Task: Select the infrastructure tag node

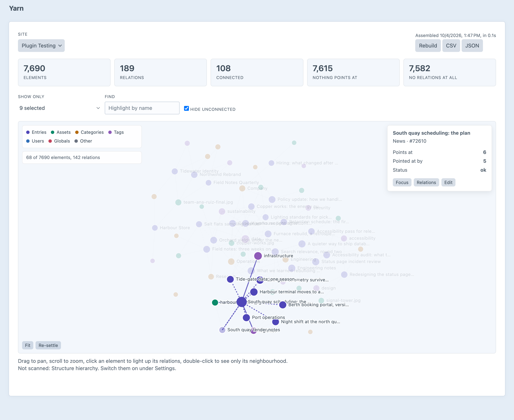Action: pyautogui.click(x=258, y=256)
